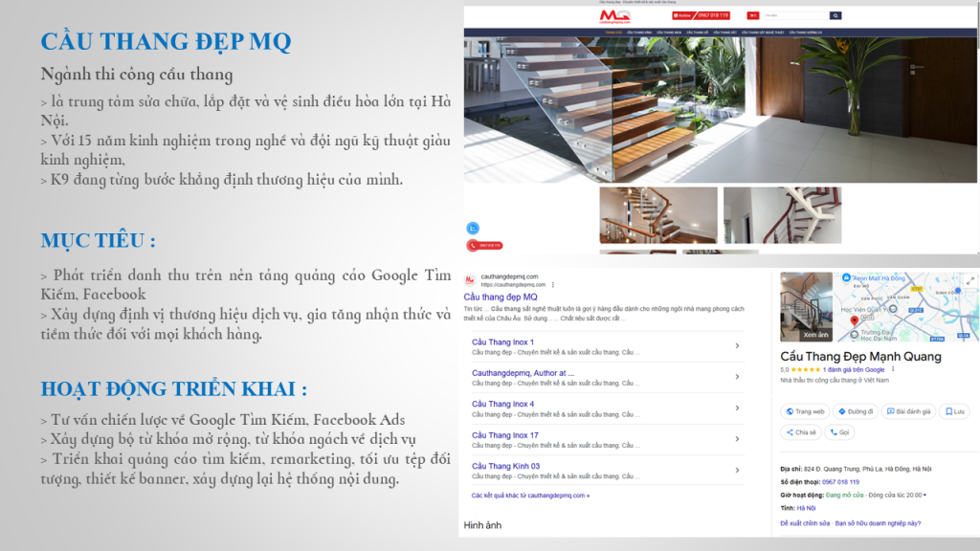Click the five-star rating in business panel
The width and height of the screenshot is (980, 551).
click(805, 370)
